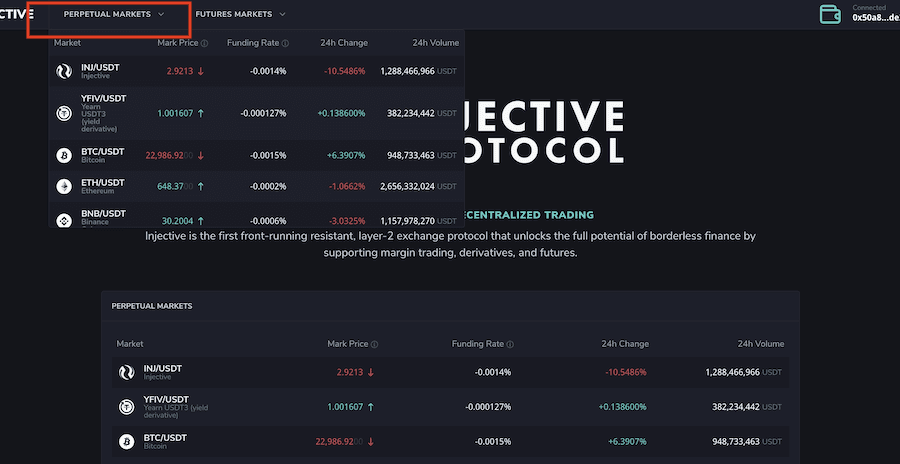This screenshot has width=900, height=464.
Task: Collapse the Perpetual Markets dropdown chevron
Action: 161,15
